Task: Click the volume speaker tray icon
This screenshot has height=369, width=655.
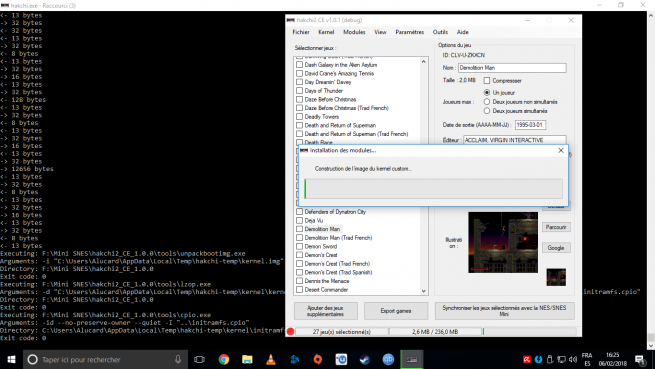Action: pyautogui.click(x=573, y=359)
